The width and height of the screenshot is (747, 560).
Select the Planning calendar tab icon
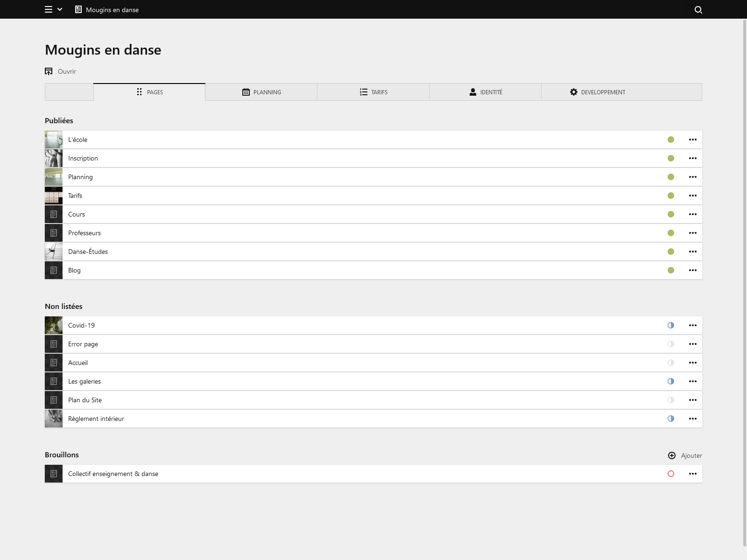246,92
